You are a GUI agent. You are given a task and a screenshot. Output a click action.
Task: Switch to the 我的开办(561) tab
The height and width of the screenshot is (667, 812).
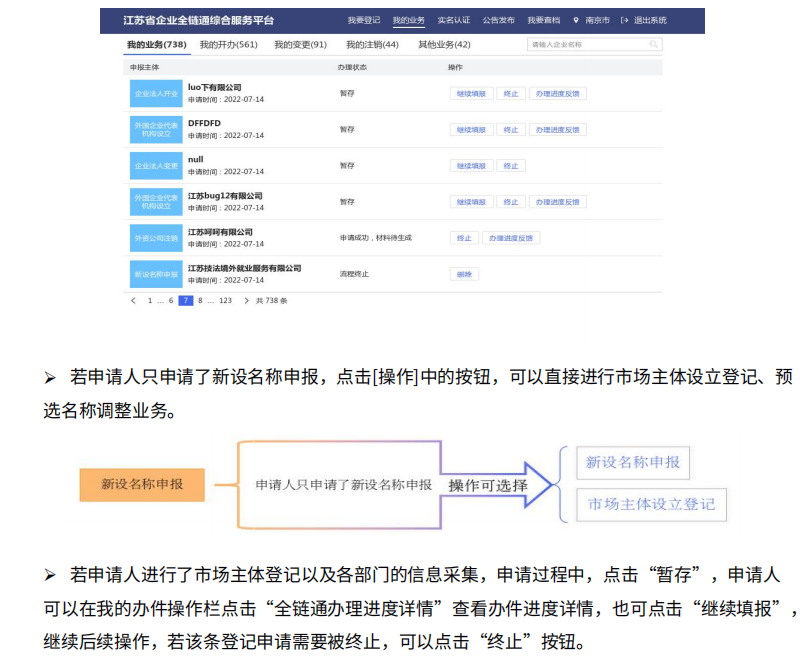(229, 45)
